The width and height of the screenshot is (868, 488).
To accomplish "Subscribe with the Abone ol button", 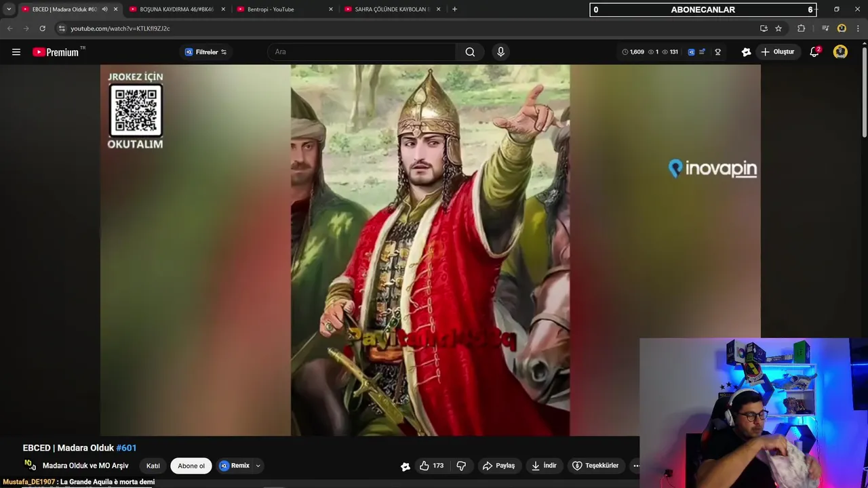I will point(191,466).
